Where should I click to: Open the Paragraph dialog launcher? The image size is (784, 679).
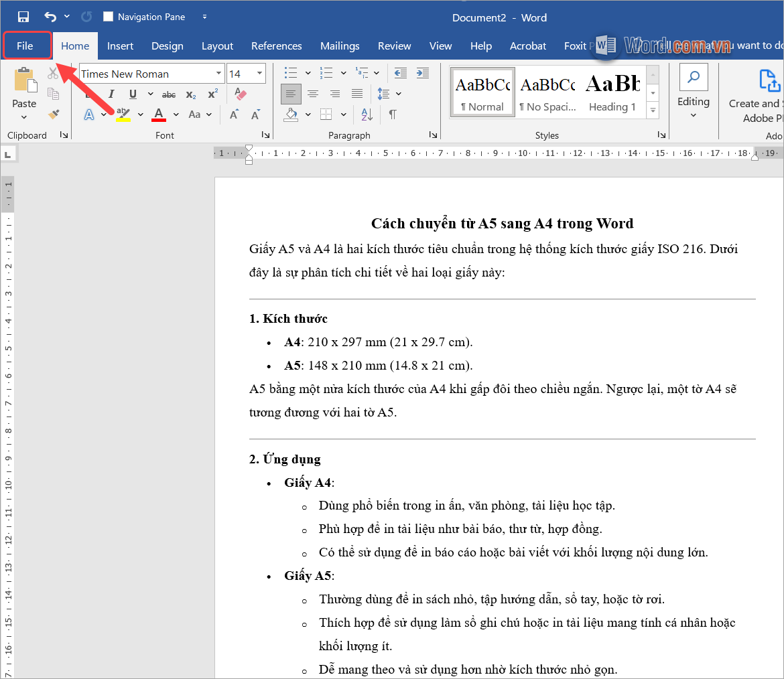pyautogui.click(x=433, y=135)
